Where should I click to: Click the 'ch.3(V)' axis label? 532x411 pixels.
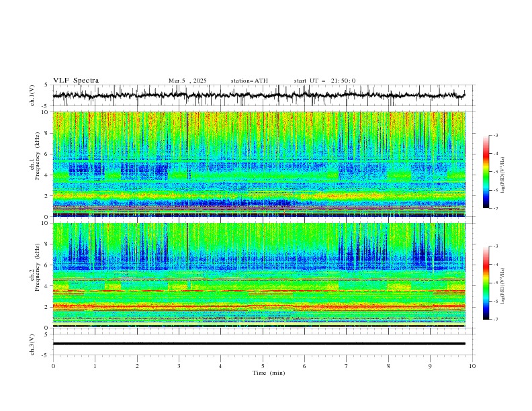point(32,345)
